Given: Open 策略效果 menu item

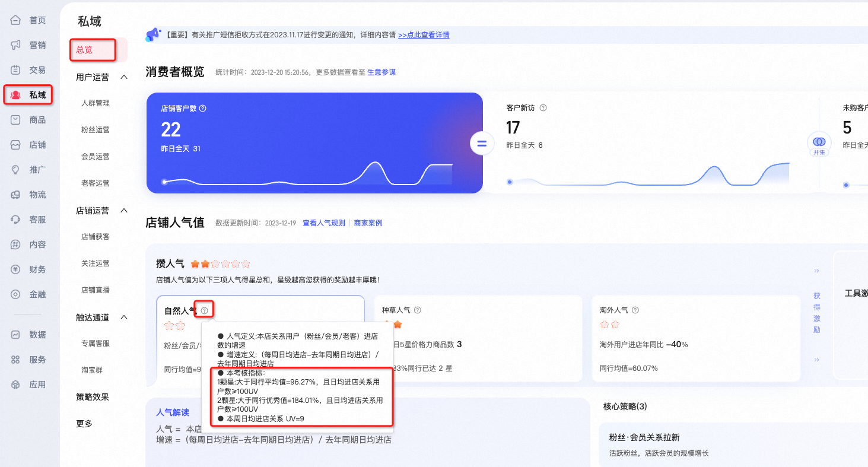Looking at the screenshot, I should 93,397.
